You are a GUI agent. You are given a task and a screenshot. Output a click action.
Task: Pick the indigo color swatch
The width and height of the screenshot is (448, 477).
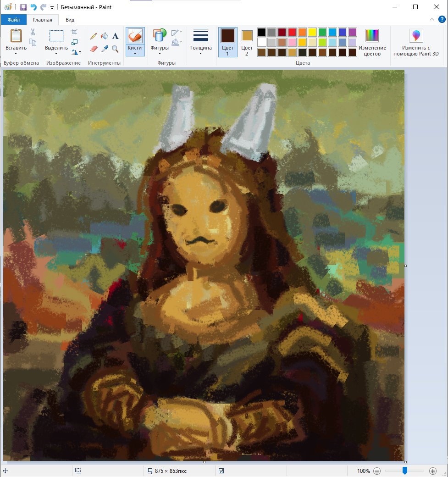[343, 32]
